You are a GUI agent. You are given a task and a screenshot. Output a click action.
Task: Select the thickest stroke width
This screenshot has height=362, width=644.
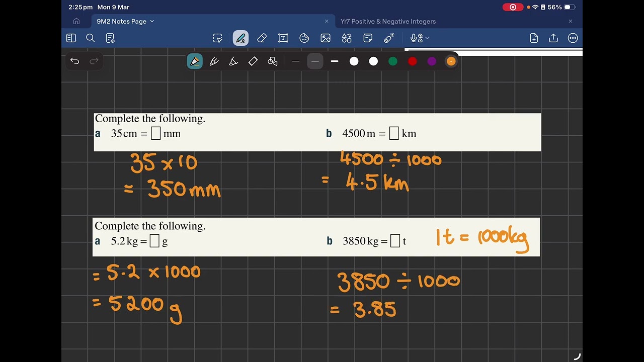point(335,61)
